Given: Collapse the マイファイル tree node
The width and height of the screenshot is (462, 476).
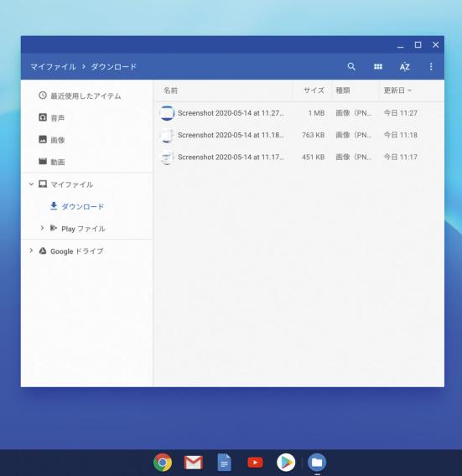Looking at the screenshot, I should [31, 184].
